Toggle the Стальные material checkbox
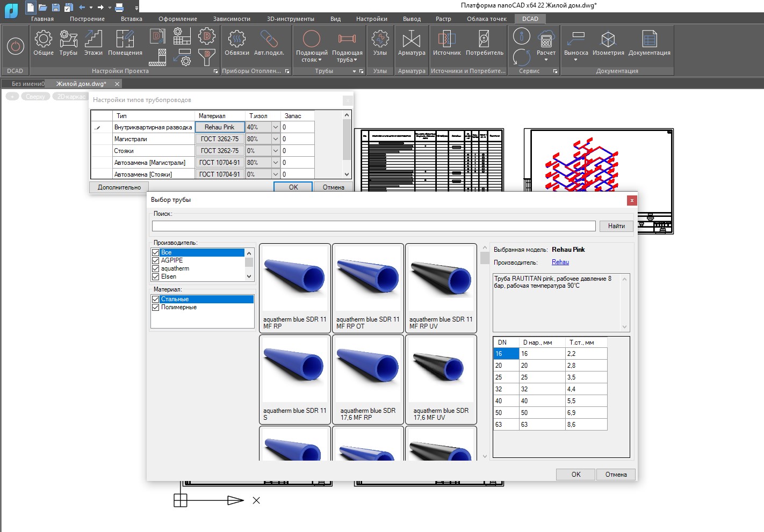The height and width of the screenshot is (532, 764). click(156, 299)
